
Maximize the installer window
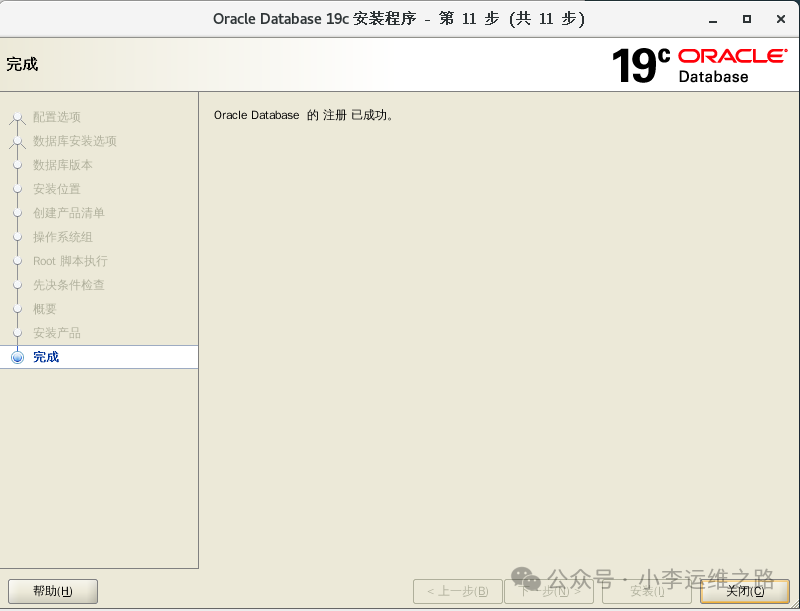pyautogui.click(x=746, y=19)
